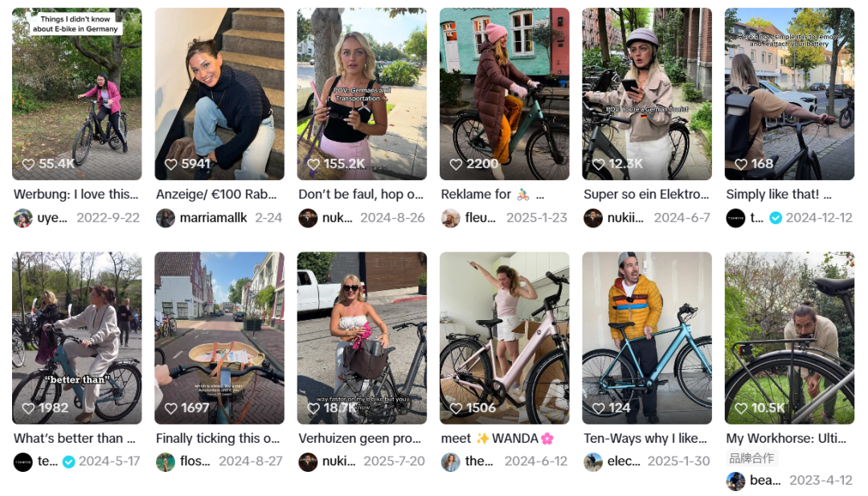Click marriamallk profile avatar

point(166,218)
